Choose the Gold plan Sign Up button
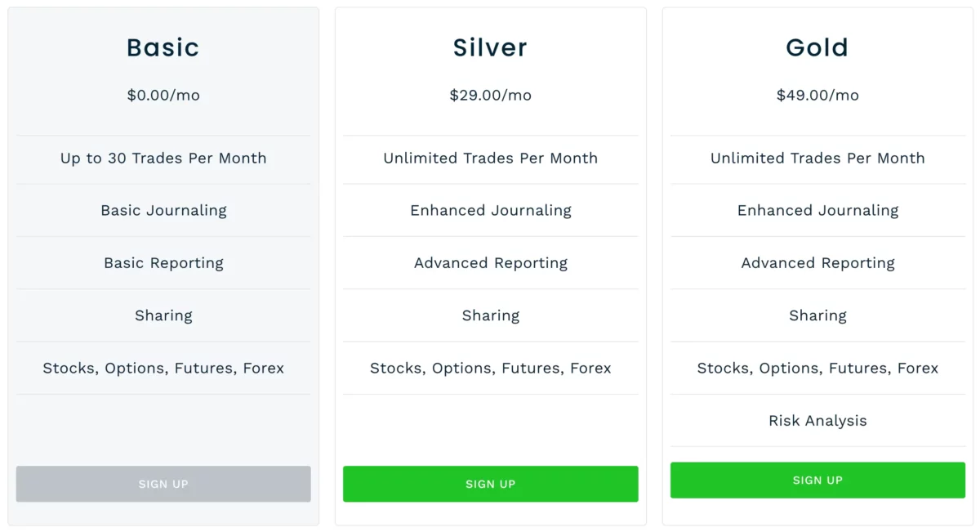 point(817,480)
